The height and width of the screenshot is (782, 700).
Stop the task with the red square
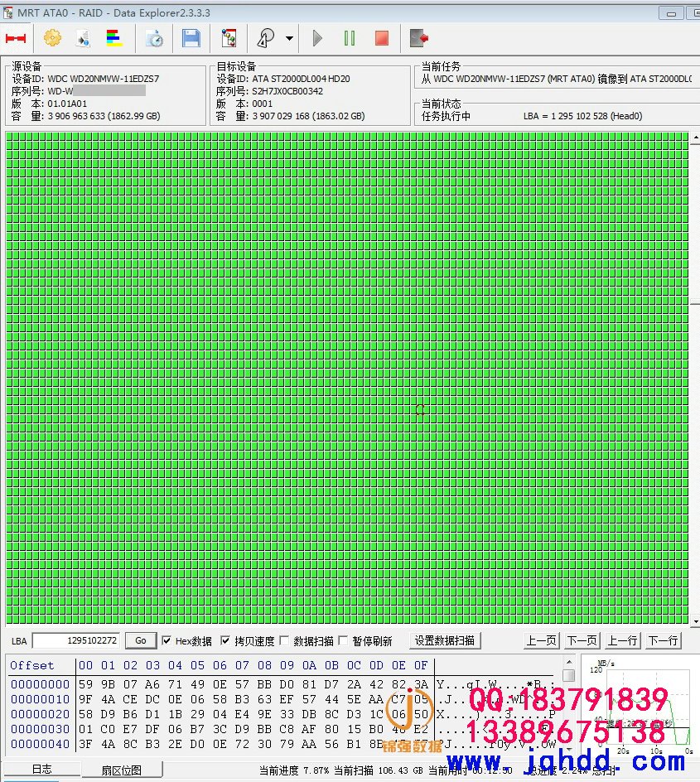click(x=382, y=38)
